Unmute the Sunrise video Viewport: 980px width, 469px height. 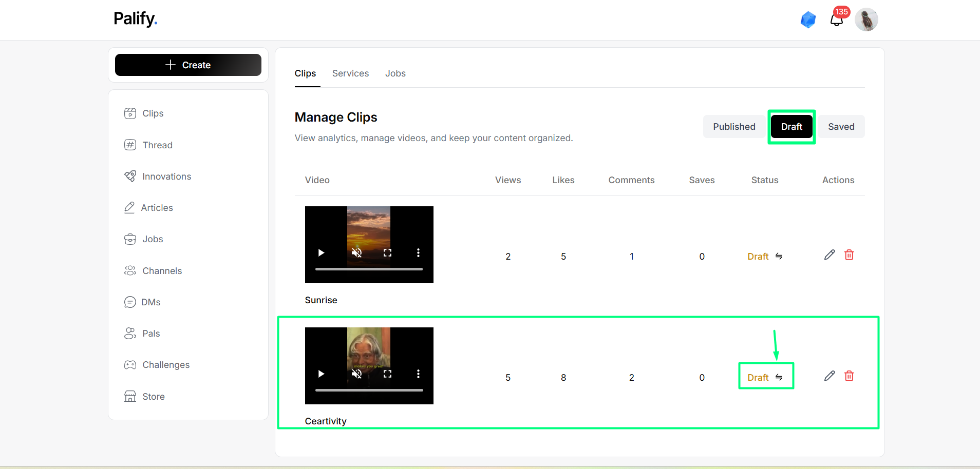(x=356, y=252)
